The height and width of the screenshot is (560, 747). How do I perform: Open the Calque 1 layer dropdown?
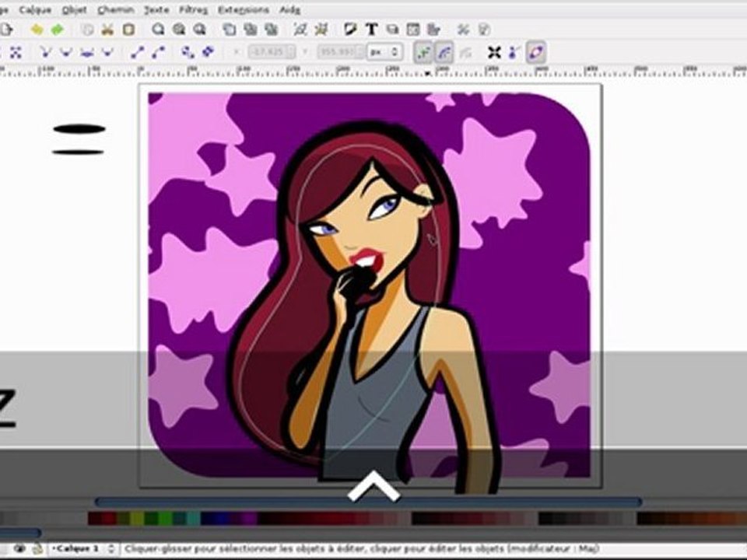pyautogui.click(x=84, y=549)
